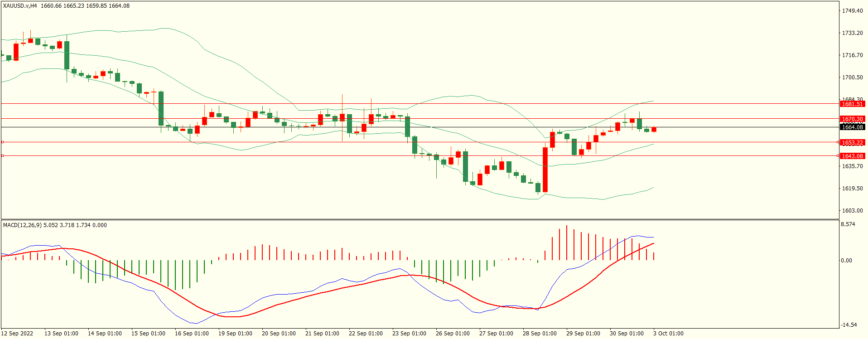Image resolution: width=868 pixels, height=339 pixels.
Task: Select the left handle of the 1643.08 line
Action: click(2, 156)
